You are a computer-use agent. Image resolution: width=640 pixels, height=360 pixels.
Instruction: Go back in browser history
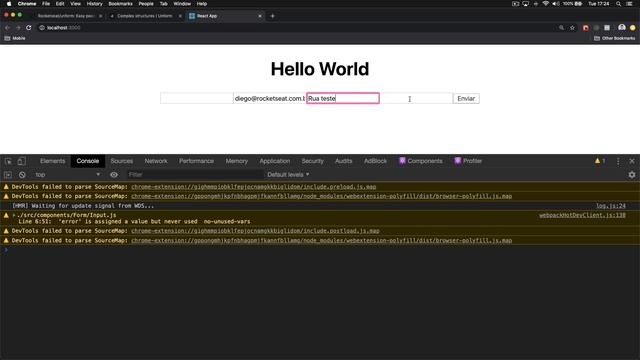click(7, 28)
